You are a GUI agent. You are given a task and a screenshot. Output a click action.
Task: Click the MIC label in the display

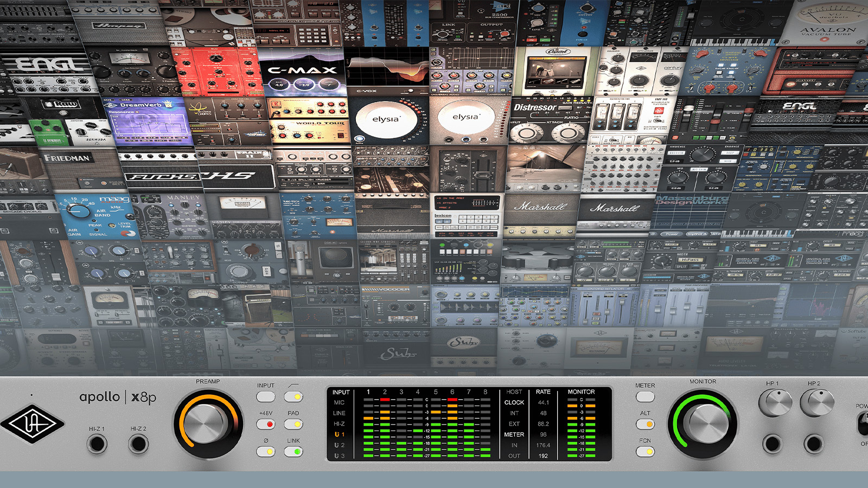click(x=339, y=402)
